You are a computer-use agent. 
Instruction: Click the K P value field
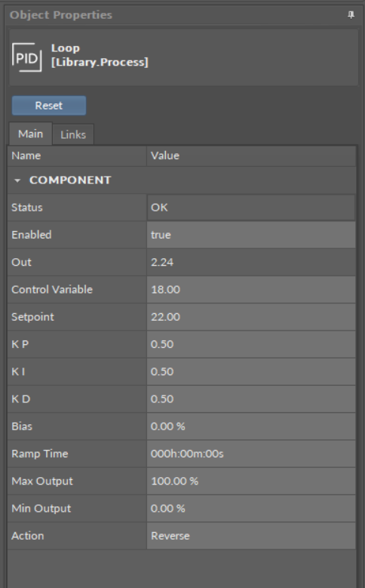point(251,344)
